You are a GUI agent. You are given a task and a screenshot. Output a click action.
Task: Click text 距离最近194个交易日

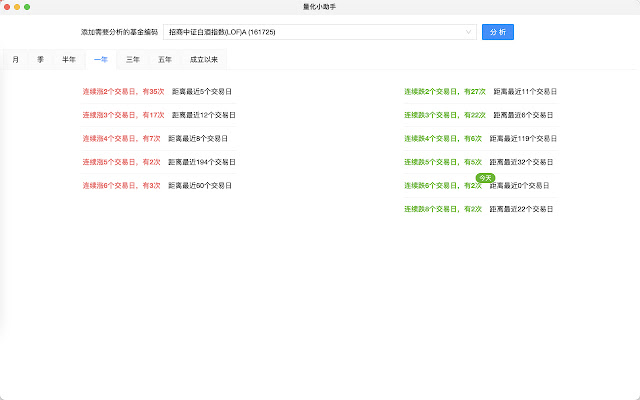point(202,162)
